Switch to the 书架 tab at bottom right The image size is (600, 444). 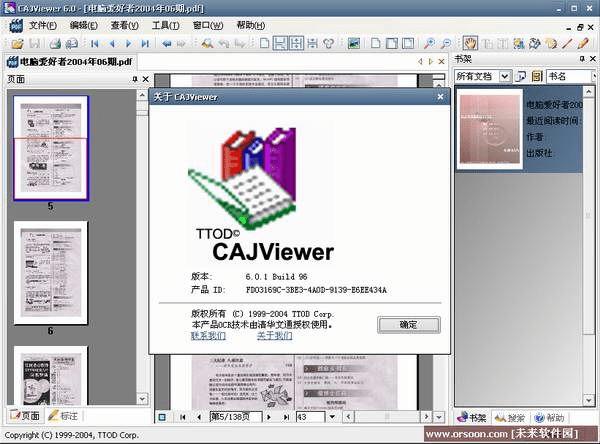[472, 418]
